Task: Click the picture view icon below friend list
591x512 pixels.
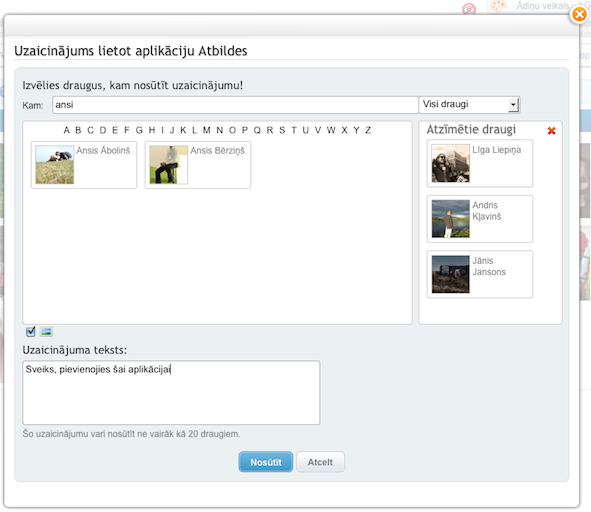Action: pos(46,331)
